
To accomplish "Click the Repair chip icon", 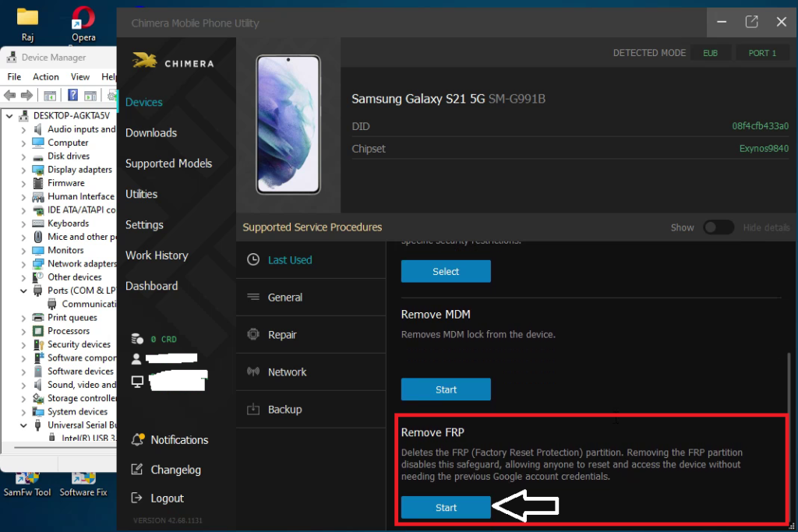I will [253, 334].
